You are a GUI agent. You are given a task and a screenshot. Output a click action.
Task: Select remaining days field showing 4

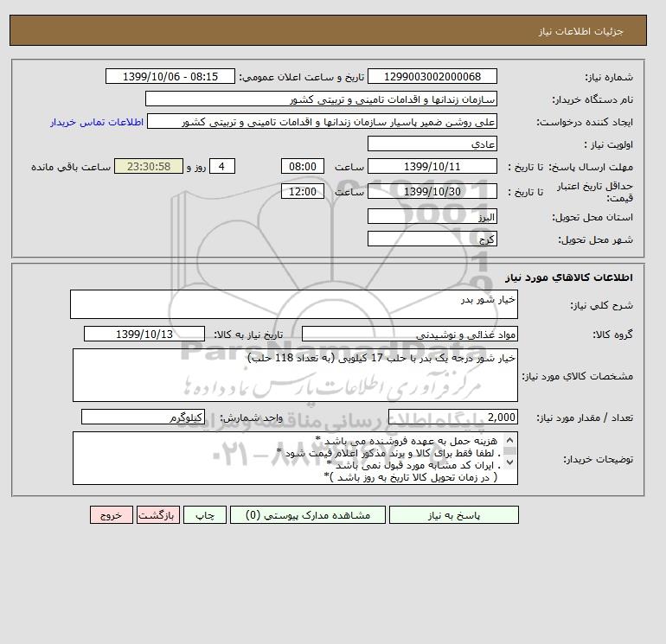coord(221,167)
